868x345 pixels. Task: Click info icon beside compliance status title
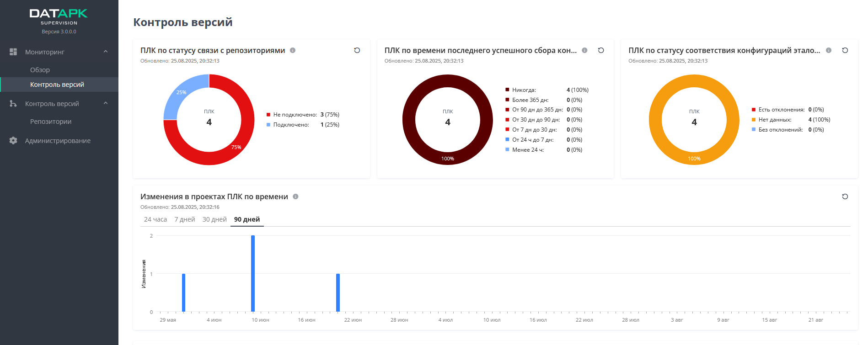[x=829, y=50]
